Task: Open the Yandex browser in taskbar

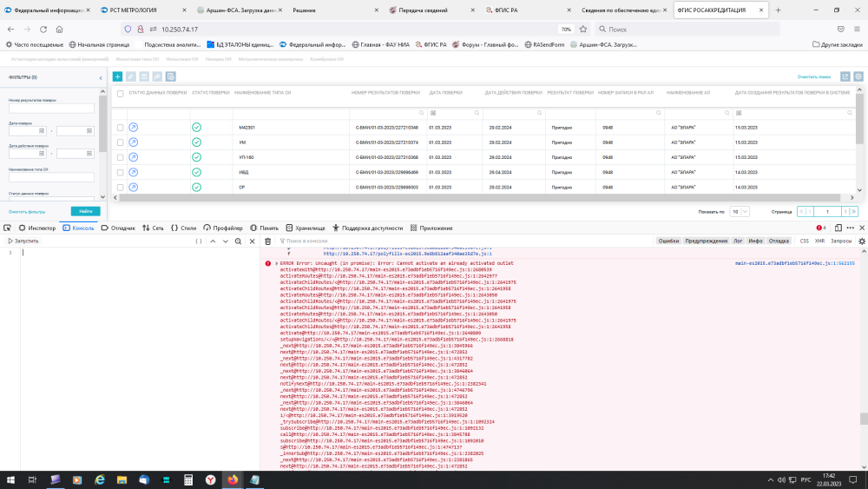Action: click(x=211, y=479)
